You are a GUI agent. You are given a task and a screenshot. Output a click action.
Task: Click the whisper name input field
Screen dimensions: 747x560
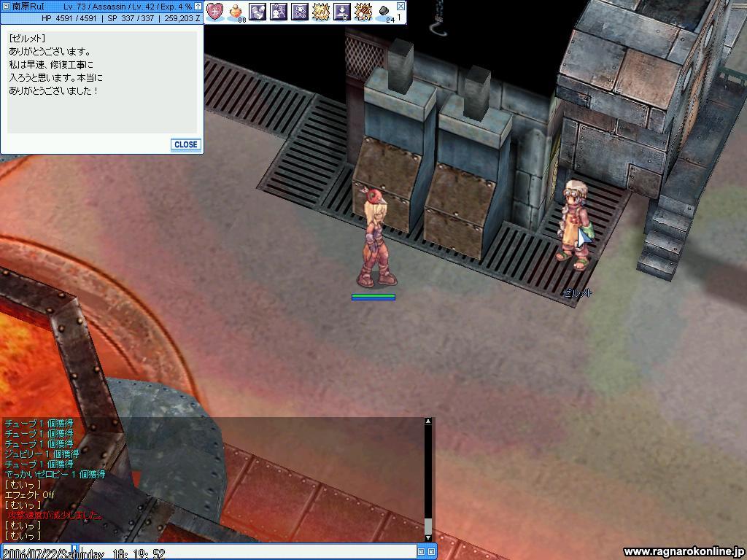pyautogui.click(x=36, y=551)
